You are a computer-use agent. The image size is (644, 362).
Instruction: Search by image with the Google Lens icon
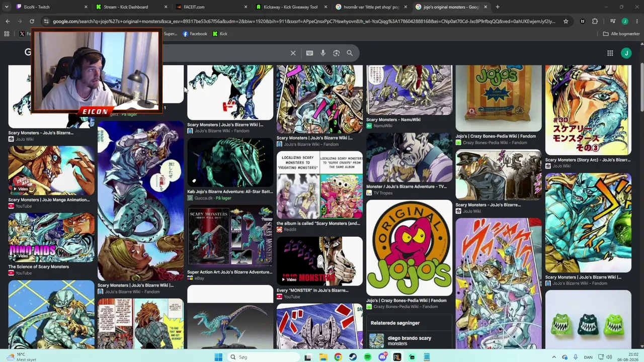(x=337, y=53)
